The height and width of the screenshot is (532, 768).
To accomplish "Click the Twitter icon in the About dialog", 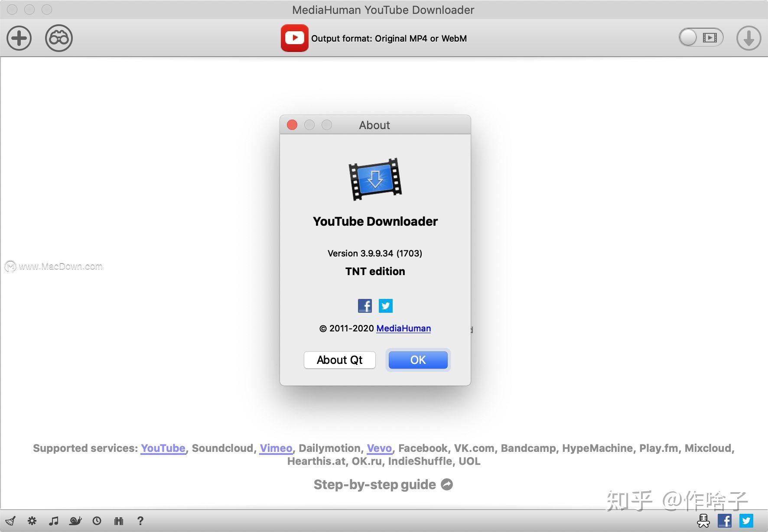I will [x=385, y=306].
